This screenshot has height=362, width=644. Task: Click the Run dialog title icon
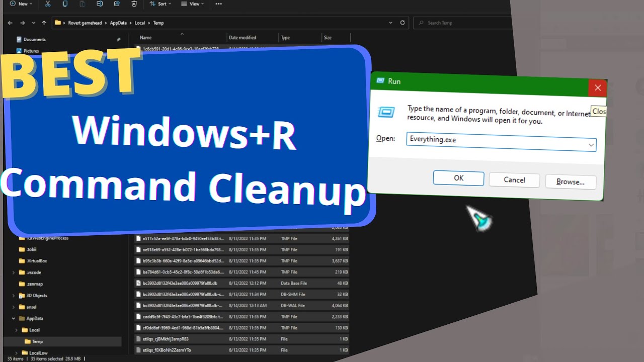tap(380, 81)
